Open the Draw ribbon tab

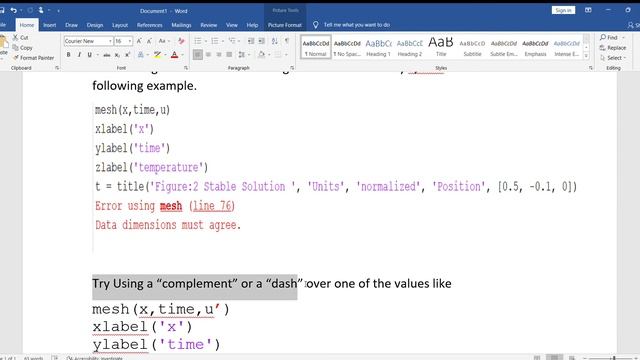(71, 25)
